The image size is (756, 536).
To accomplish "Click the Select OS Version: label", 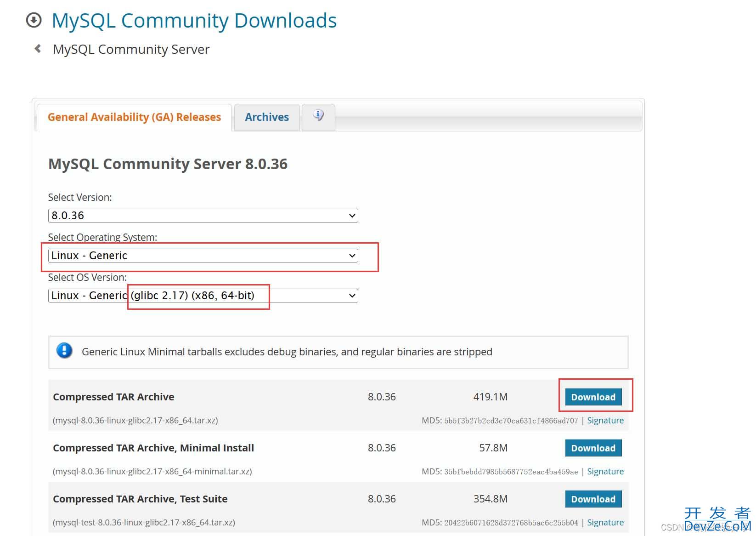I will point(87,277).
